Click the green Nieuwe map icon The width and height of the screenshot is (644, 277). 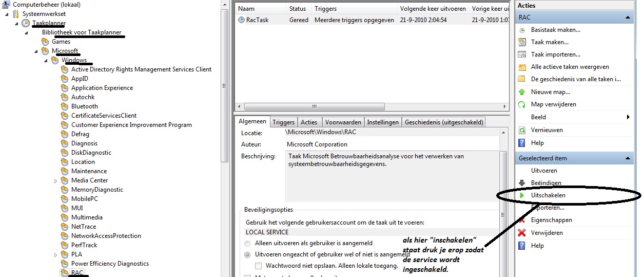(x=522, y=92)
